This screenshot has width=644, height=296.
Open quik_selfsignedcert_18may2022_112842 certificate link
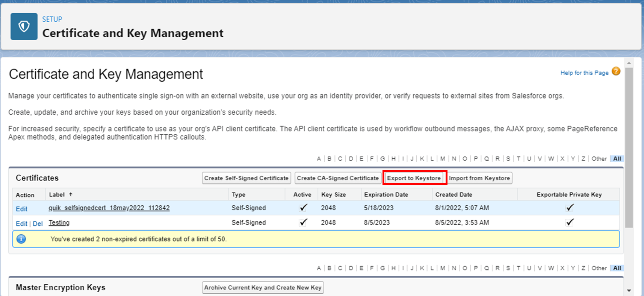click(109, 208)
